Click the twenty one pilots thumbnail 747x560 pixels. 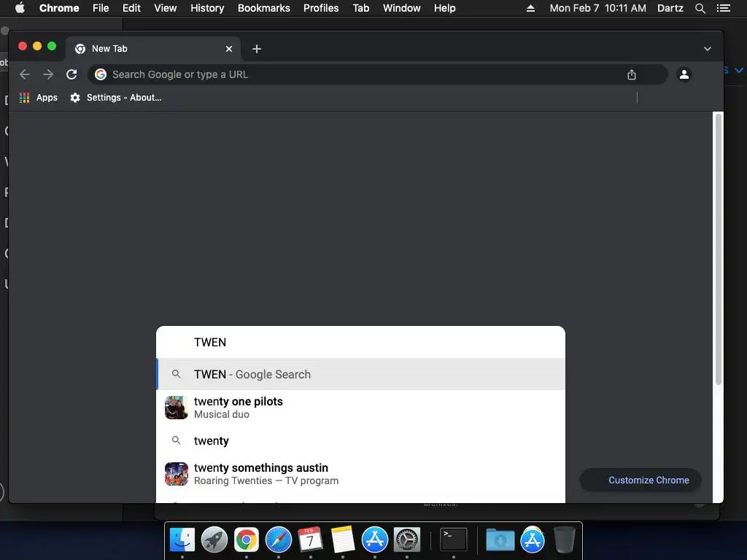pyautogui.click(x=177, y=408)
